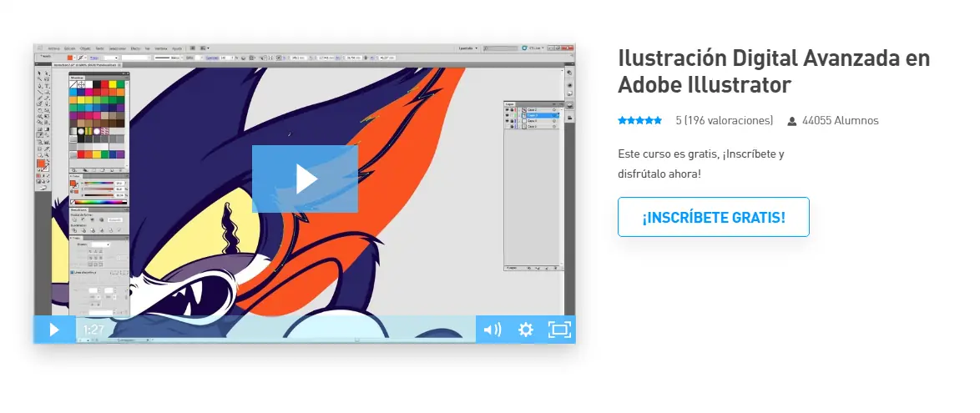Click the person icon beside Alumnos
Viewport: 980px width, 413px height.
[x=792, y=121]
